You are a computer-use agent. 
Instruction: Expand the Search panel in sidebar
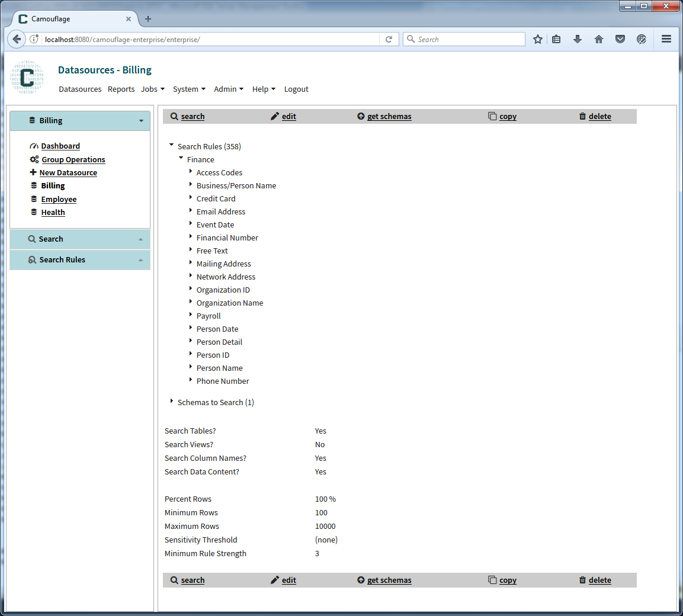pyautogui.click(x=141, y=239)
